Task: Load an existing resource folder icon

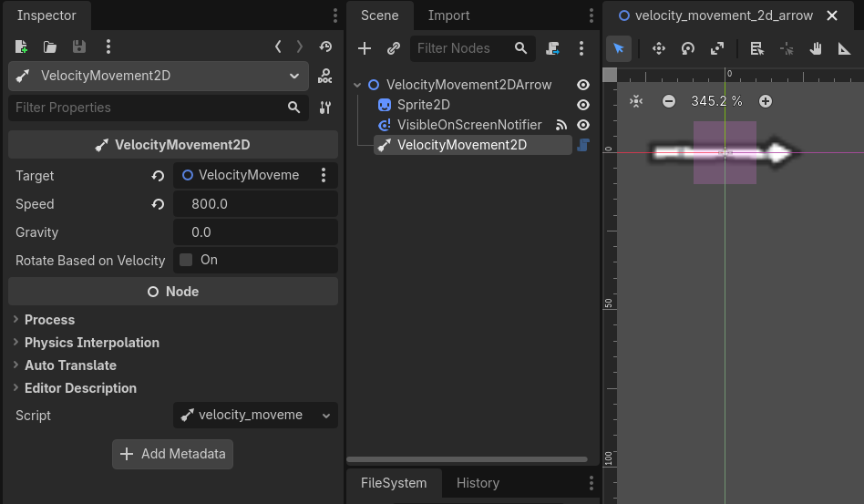Action: (x=50, y=46)
